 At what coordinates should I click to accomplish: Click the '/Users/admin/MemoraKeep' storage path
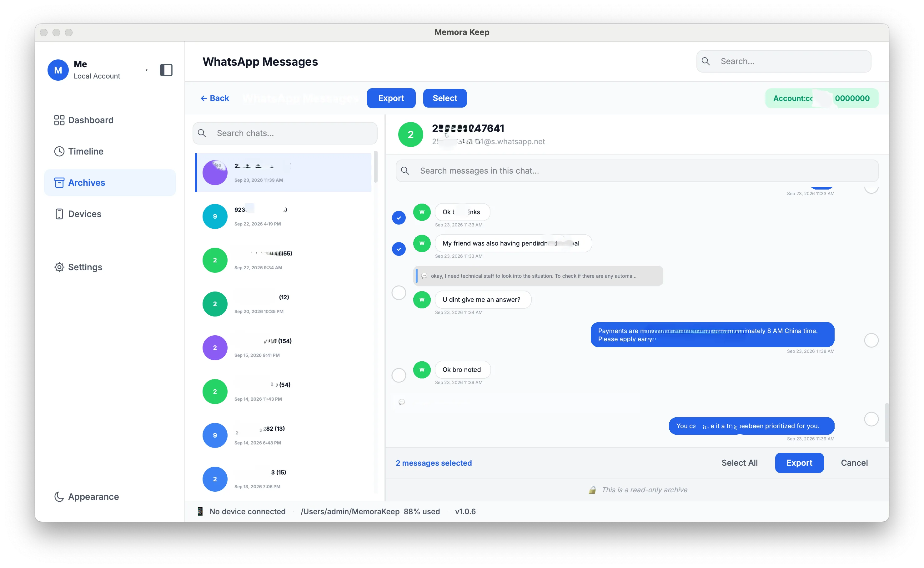coord(349,511)
